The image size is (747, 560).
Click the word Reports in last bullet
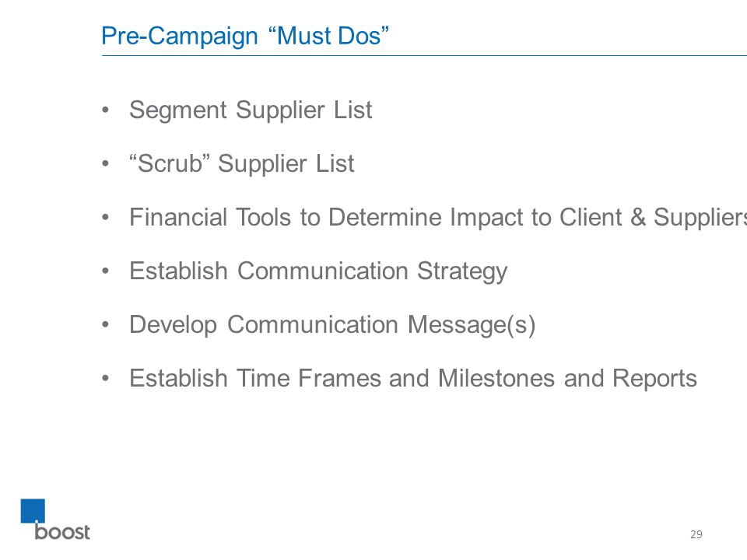tap(654, 380)
